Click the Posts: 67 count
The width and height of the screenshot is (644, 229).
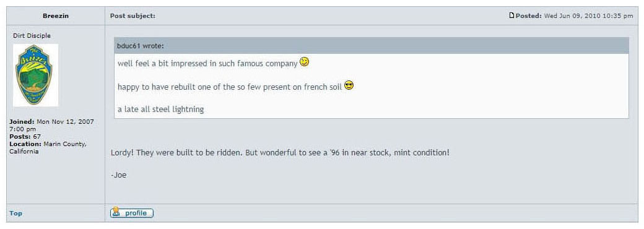[25, 137]
